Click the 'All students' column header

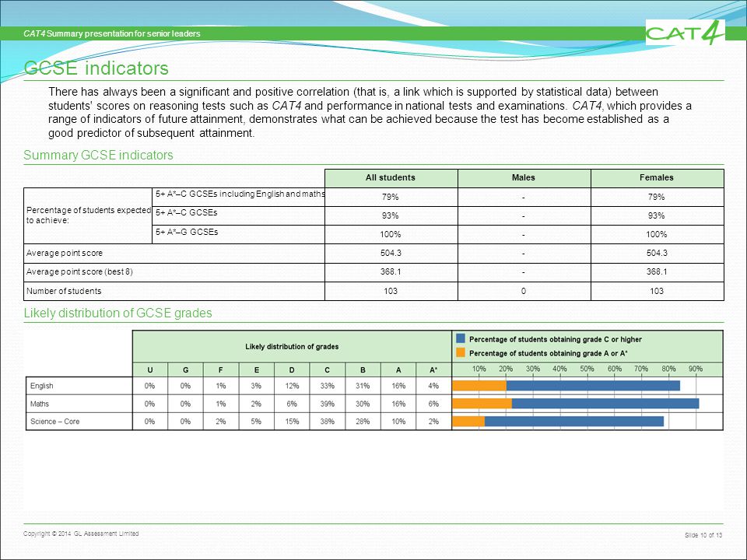[391, 177]
